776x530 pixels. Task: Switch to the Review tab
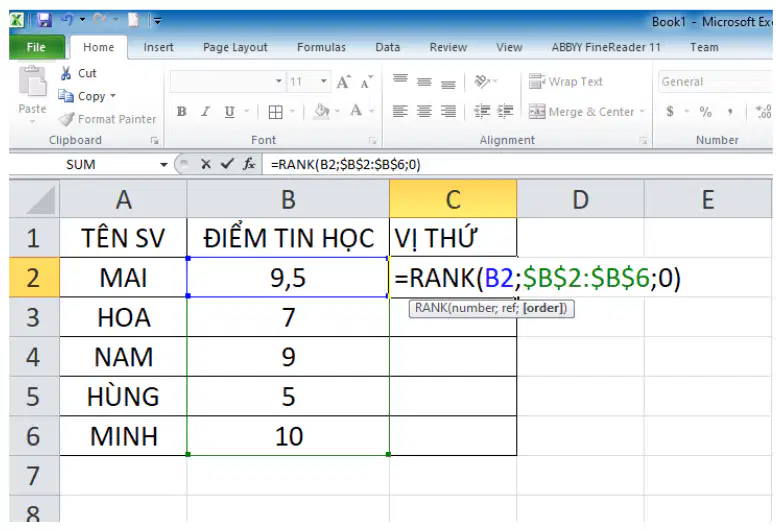point(448,47)
